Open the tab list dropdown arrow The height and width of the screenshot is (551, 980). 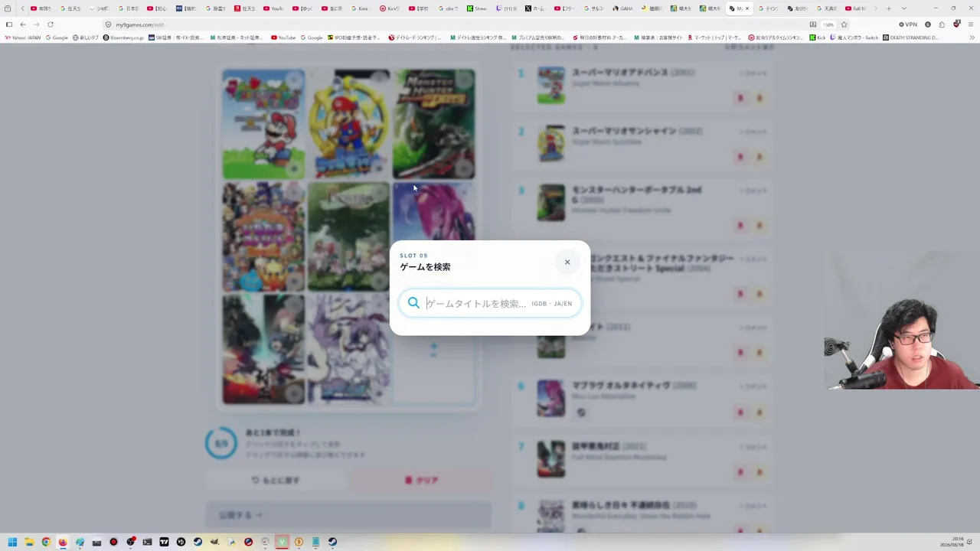pyautogui.click(x=903, y=8)
